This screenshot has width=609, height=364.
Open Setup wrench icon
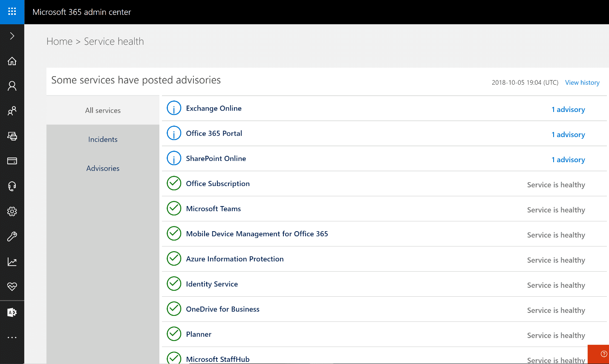click(12, 236)
